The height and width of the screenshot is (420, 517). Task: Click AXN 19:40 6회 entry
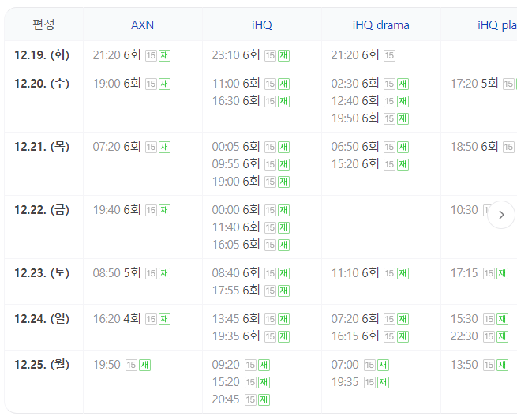pyautogui.click(x=132, y=210)
